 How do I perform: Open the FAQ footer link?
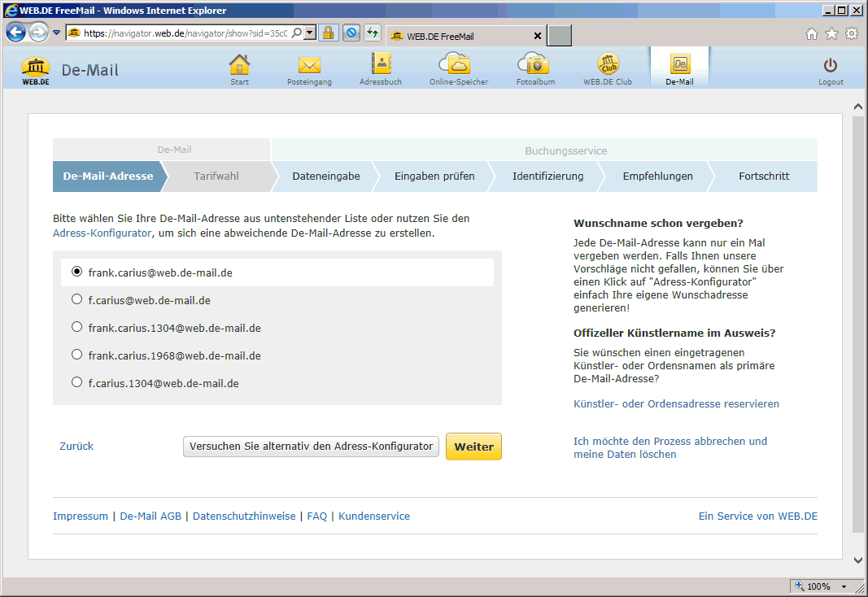(x=317, y=516)
